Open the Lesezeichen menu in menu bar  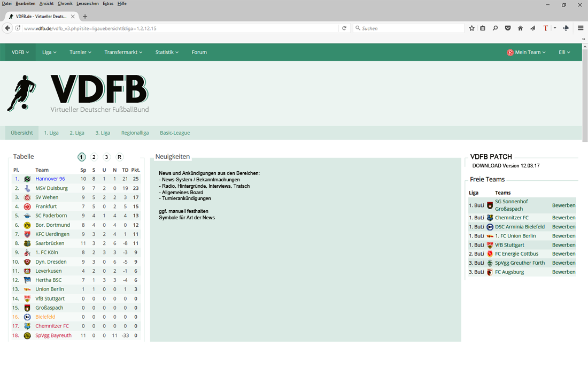click(88, 4)
